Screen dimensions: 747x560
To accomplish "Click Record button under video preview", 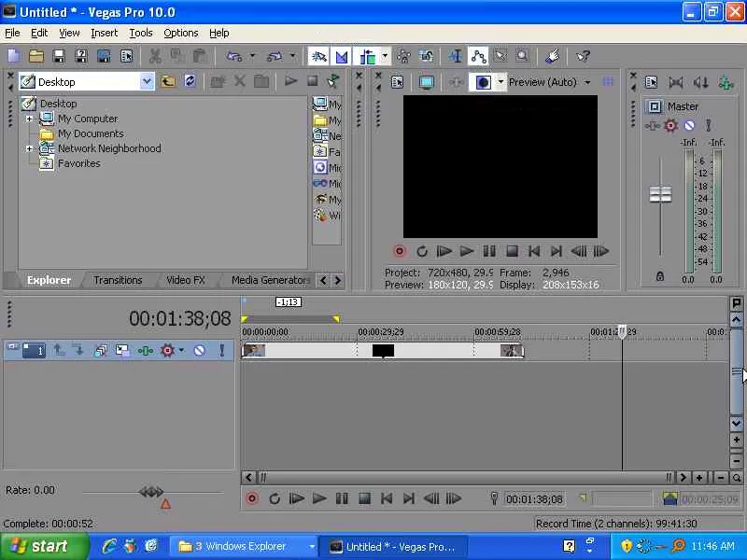I will (400, 251).
